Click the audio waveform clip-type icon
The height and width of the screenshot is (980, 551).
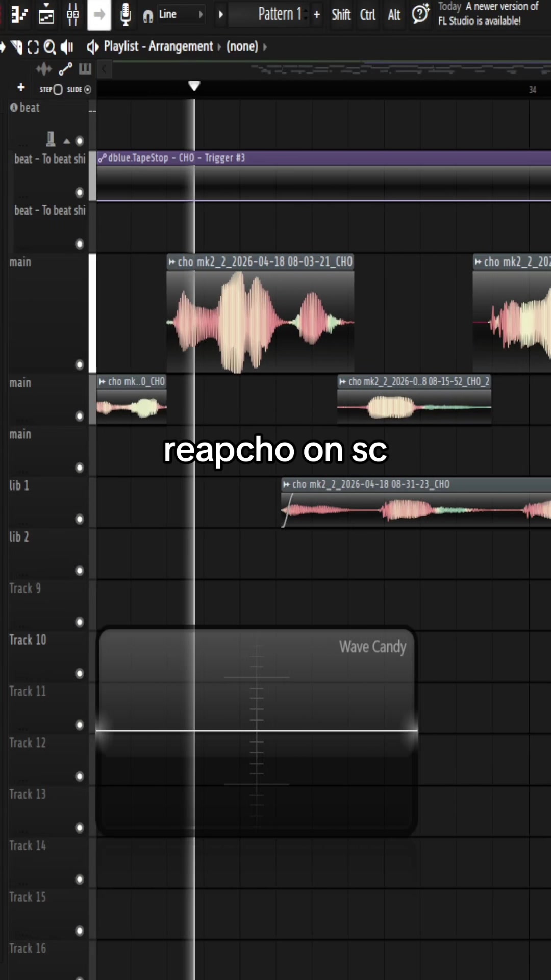tap(44, 68)
